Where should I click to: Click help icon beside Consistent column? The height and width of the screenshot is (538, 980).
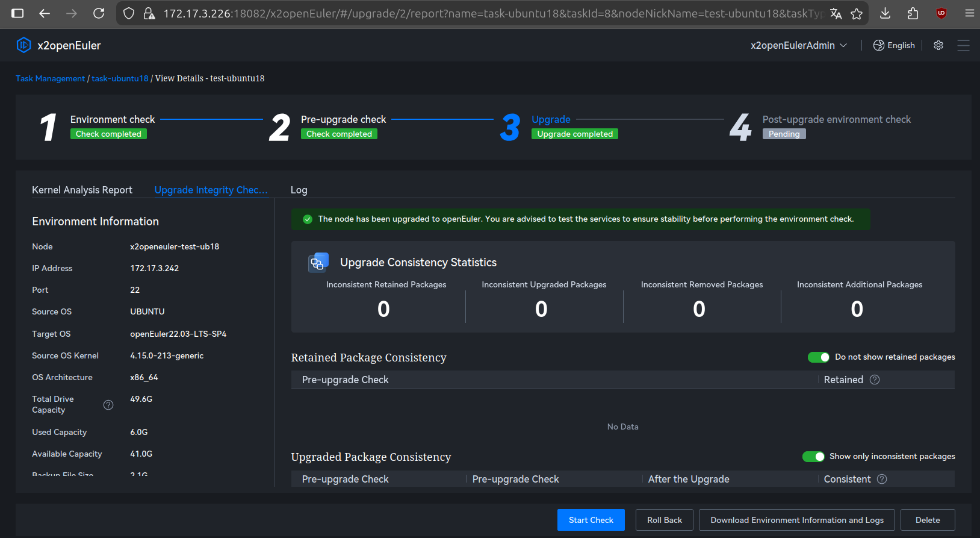click(882, 479)
